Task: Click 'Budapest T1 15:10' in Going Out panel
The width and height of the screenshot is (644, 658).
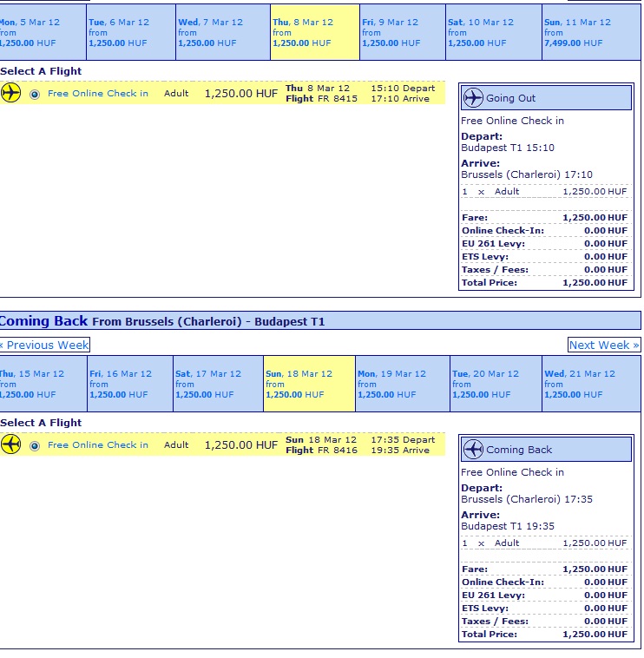Action: click(x=508, y=148)
